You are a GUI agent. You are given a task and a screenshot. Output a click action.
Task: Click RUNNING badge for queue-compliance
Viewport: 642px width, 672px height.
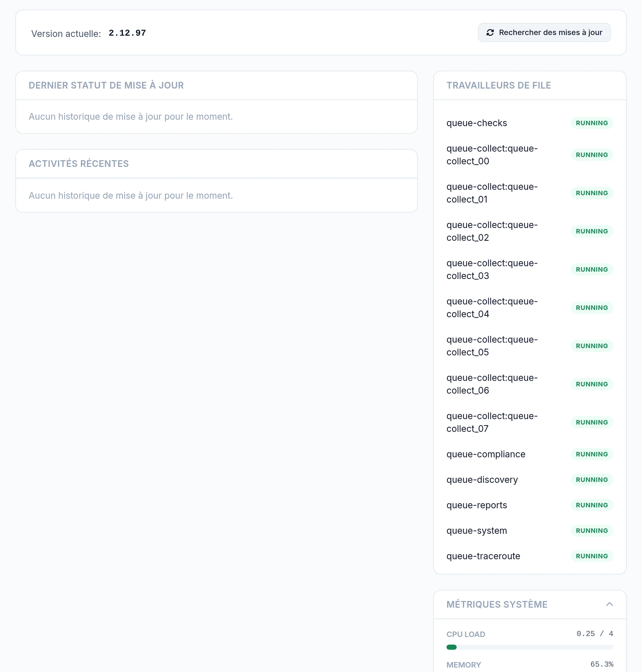(592, 454)
